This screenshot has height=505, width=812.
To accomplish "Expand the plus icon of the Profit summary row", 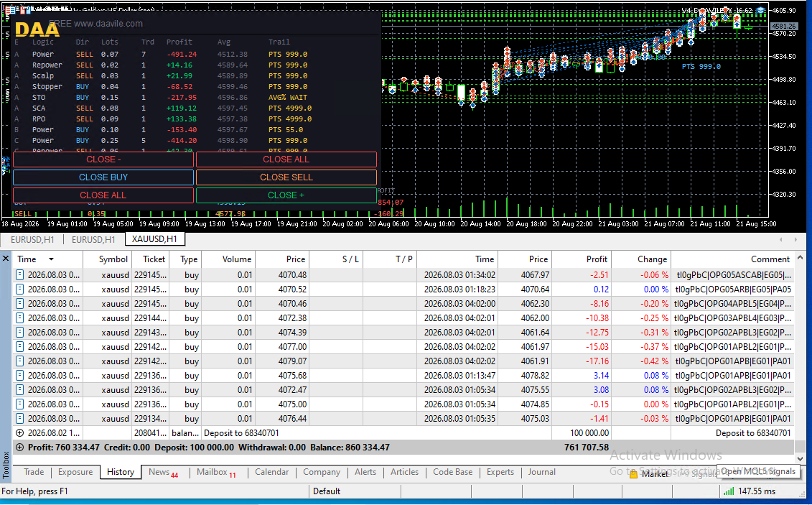I will [x=19, y=448].
